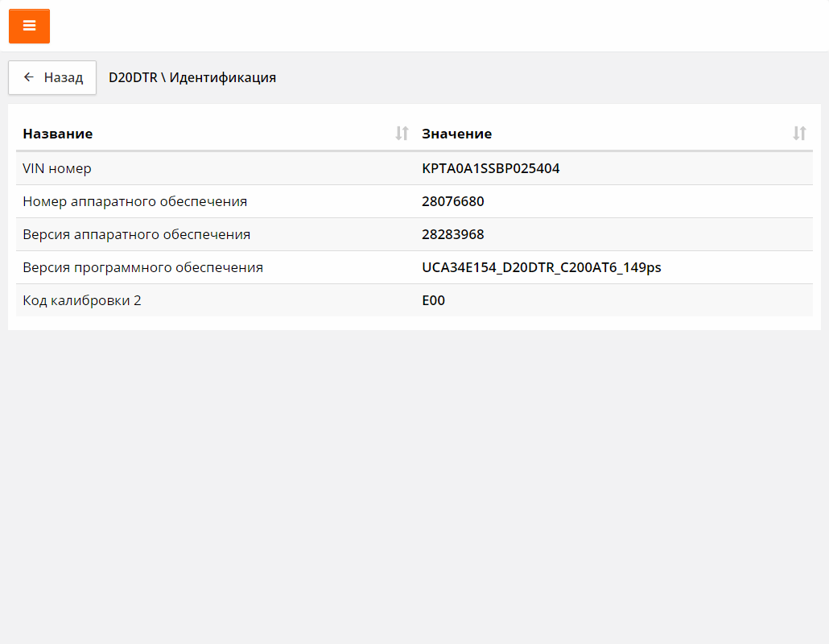Select the VIN номер row label
Image resolution: width=829 pixels, height=644 pixels.
click(x=57, y=169)
